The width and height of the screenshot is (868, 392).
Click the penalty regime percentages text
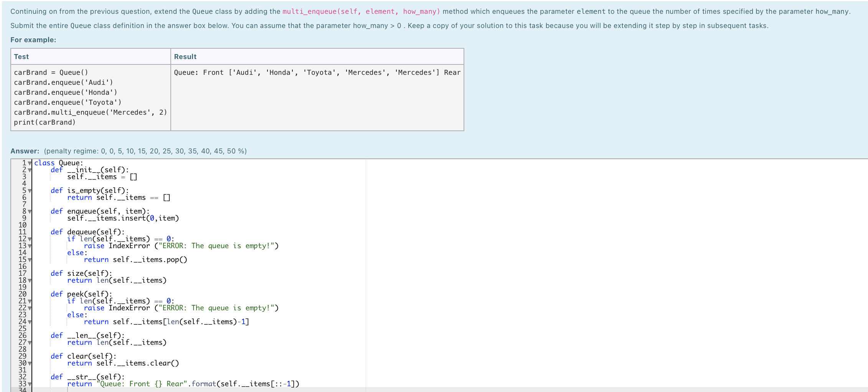point(145,151)
